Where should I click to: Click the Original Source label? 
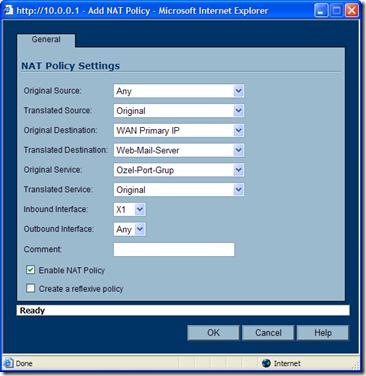point(52,91)
